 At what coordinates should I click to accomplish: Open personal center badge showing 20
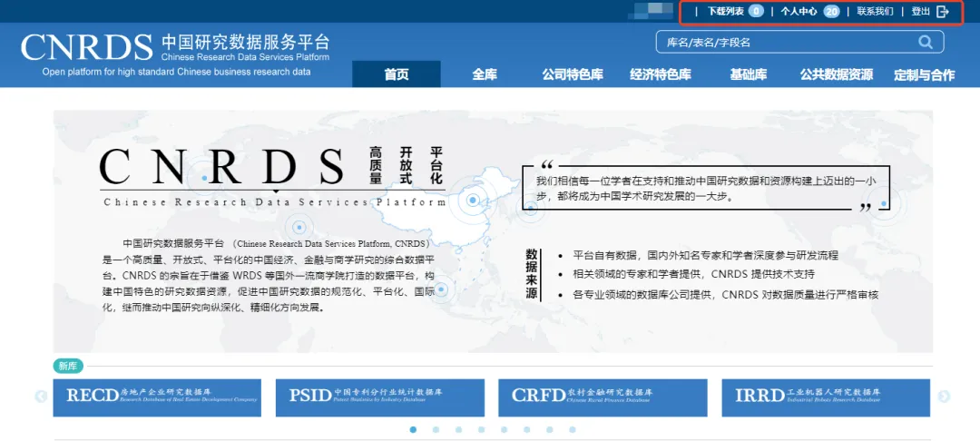(830, 11)
